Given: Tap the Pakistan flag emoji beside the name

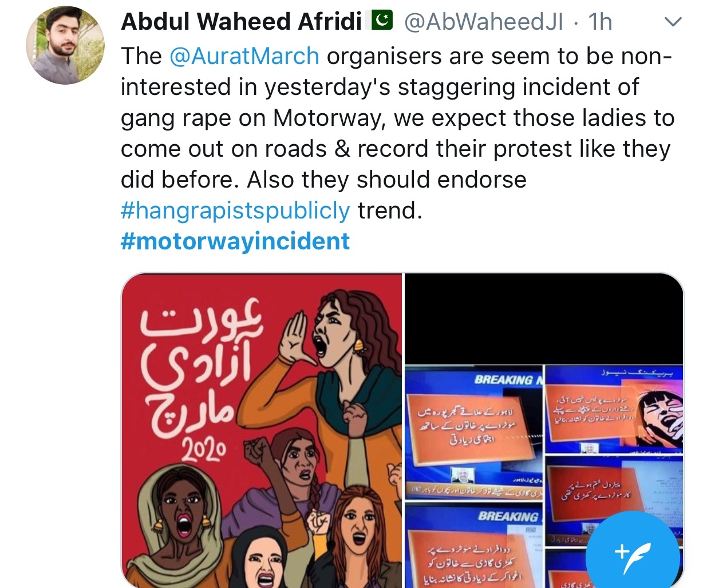Looking at the screenshot, I should tap(381, 21).
